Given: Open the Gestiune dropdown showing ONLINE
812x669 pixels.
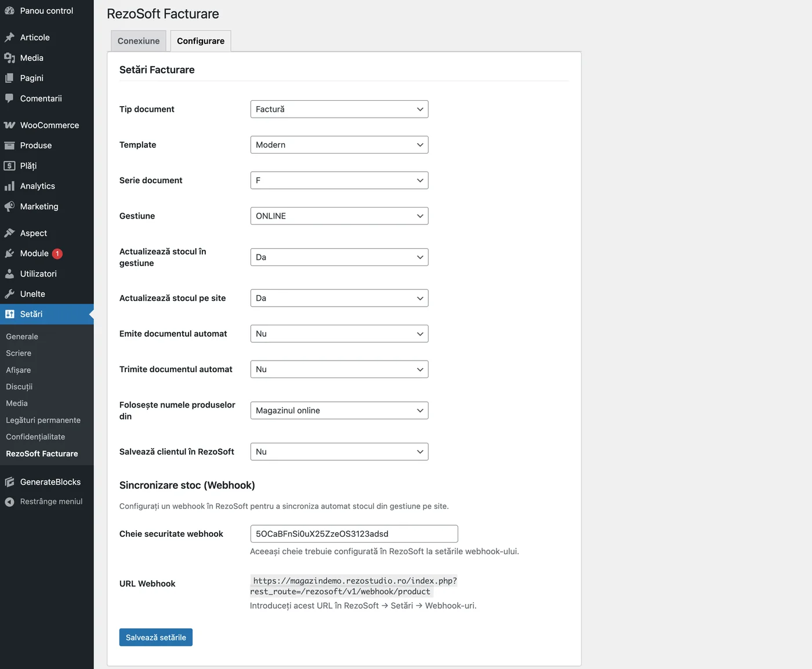Looking at the screenshot, I should click(339, 216).
